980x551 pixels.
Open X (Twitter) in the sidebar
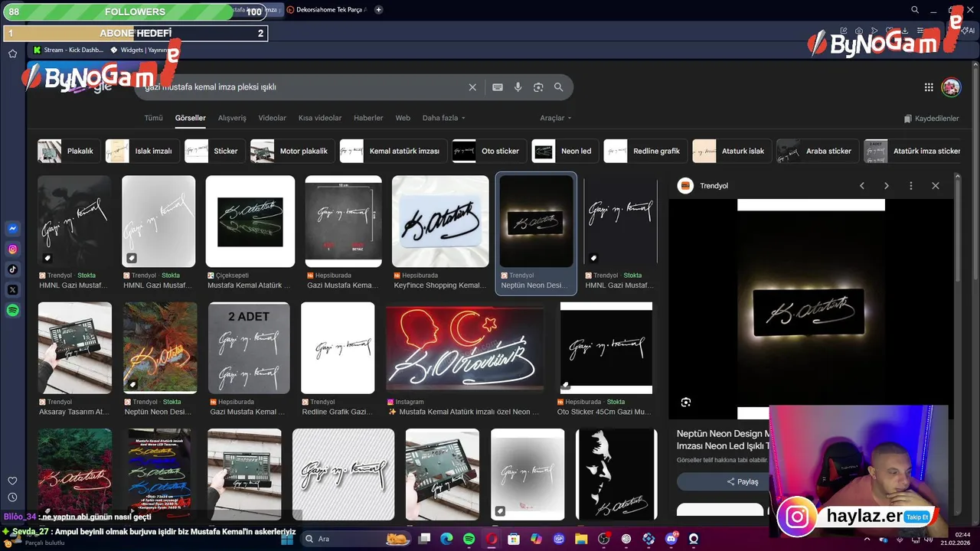click(12, 290)
